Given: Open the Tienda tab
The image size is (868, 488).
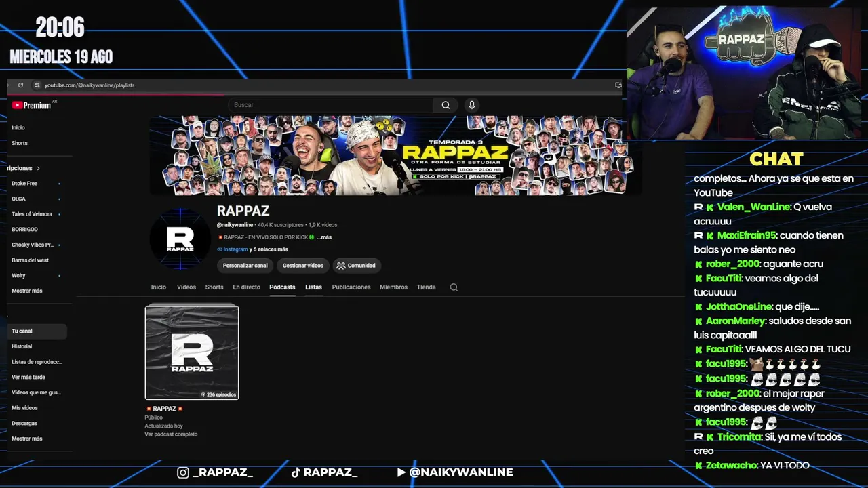Looking at the screenshot, I should click(x=427, y=287).
